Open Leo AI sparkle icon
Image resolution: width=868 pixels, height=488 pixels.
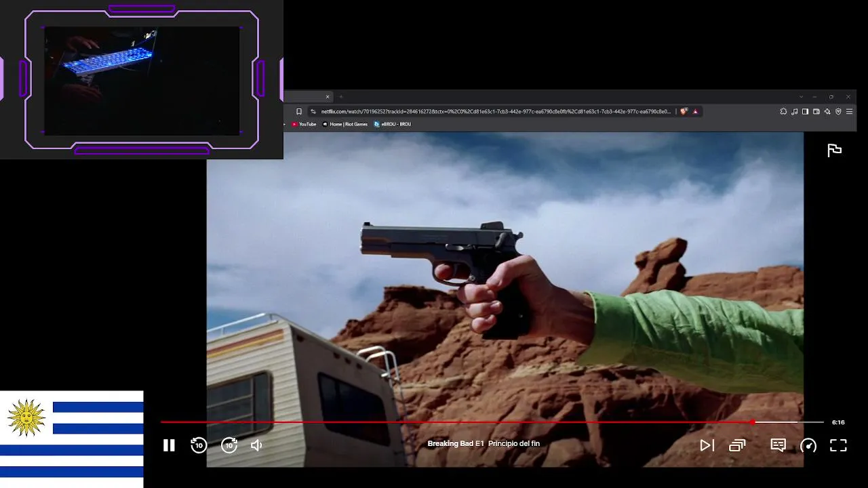827,112
